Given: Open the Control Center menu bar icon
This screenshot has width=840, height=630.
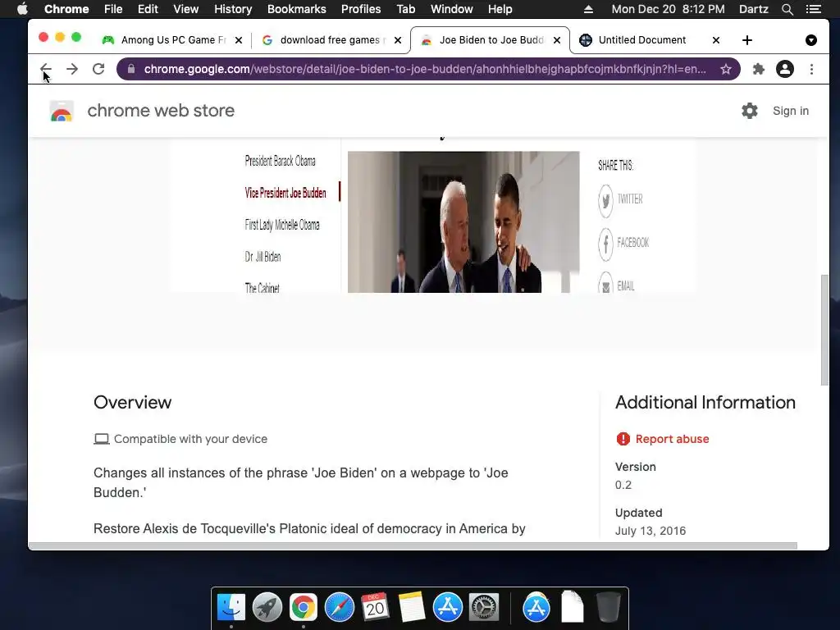Looking at the screenshot, I should pyautogui.click(x=814, y=9).
